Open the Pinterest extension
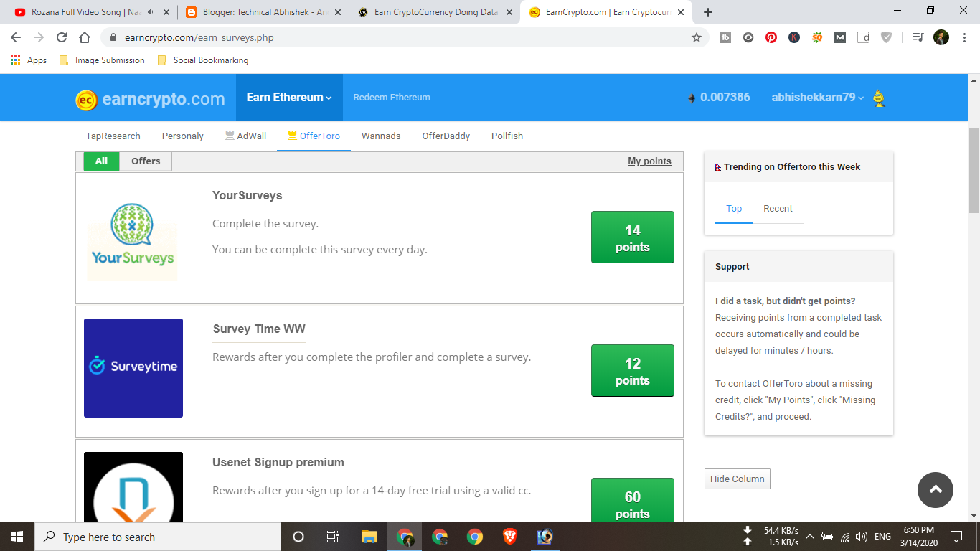This screenshot has height=551, width=980. [x=771, y=37]
